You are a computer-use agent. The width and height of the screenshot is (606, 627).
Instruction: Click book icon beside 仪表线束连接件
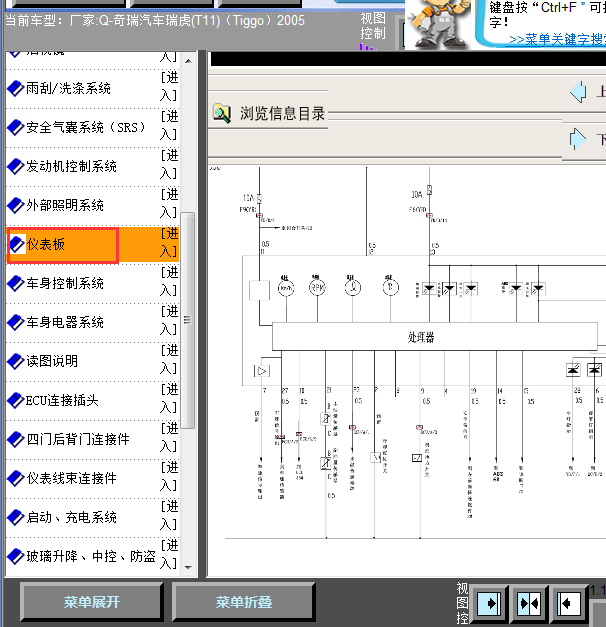click(16, 478)
